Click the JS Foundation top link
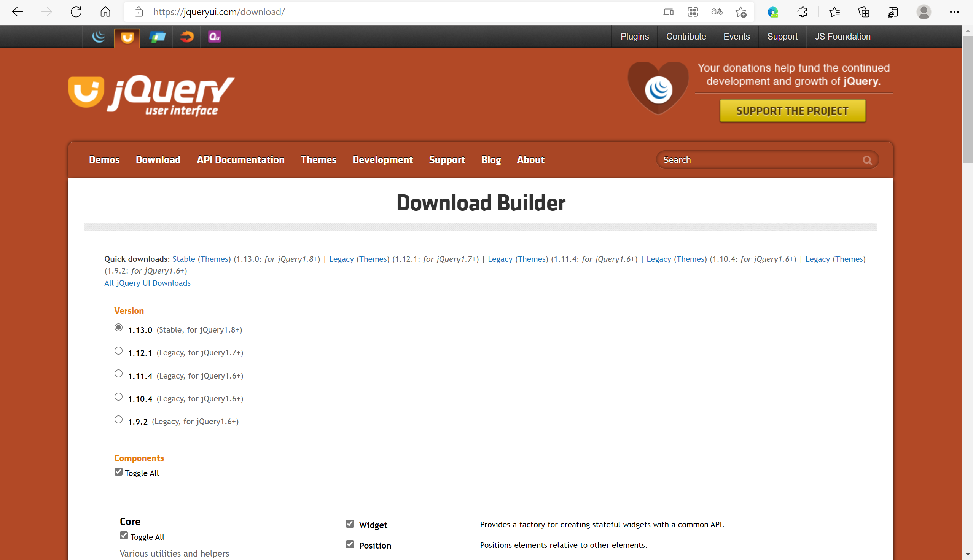The height and width of the screenshot is (560, 973). (x=842, y=37)
